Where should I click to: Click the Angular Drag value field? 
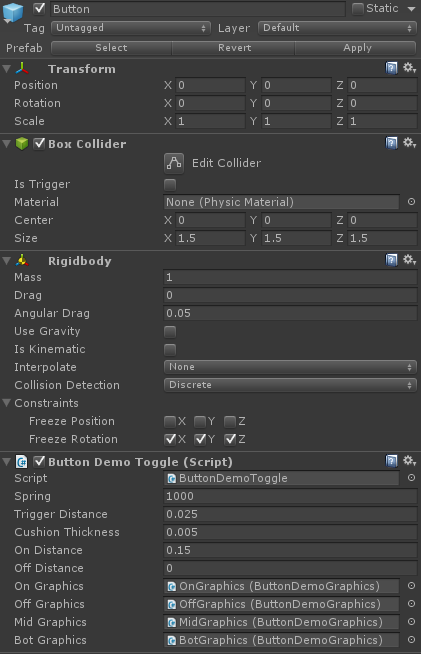[x=290, y=313]
